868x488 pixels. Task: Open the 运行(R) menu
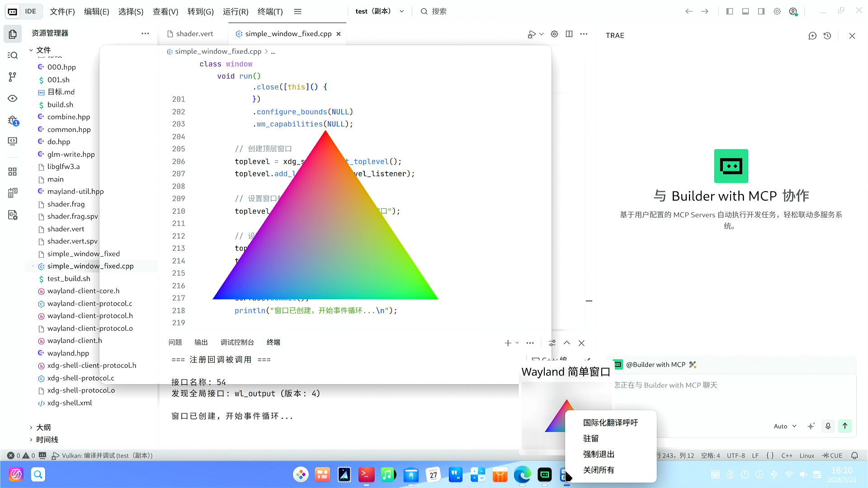tap(235, 12)
